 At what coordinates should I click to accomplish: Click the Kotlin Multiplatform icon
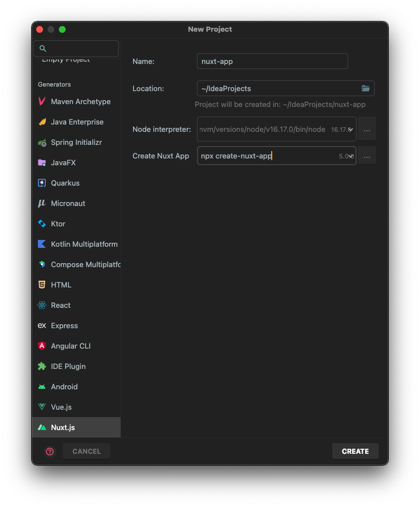click(x=42, y=244)
